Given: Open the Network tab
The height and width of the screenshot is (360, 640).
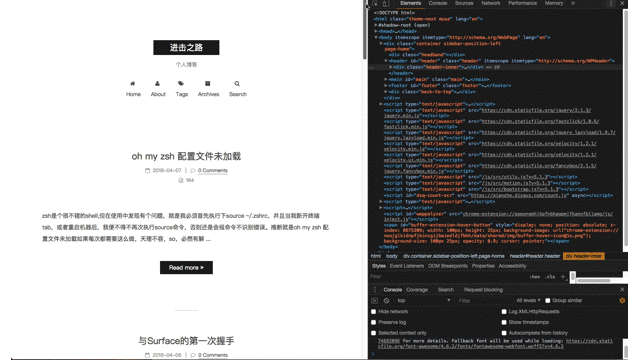Looking at the screenshot, I should click(x=491, y=3).
